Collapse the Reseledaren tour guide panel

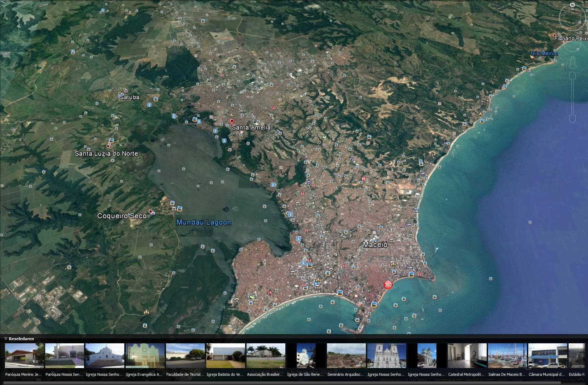coord(6,338)
